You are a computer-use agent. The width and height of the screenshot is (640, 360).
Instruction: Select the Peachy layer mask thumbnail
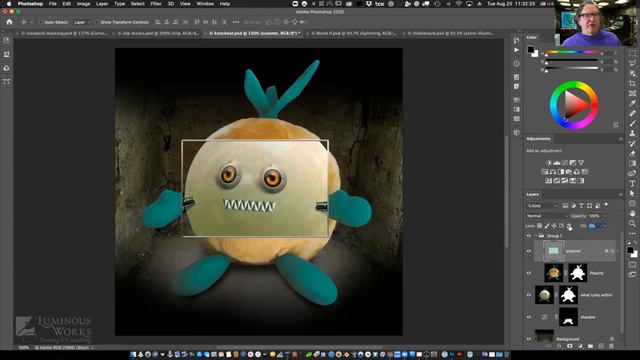tap(578, 273)
